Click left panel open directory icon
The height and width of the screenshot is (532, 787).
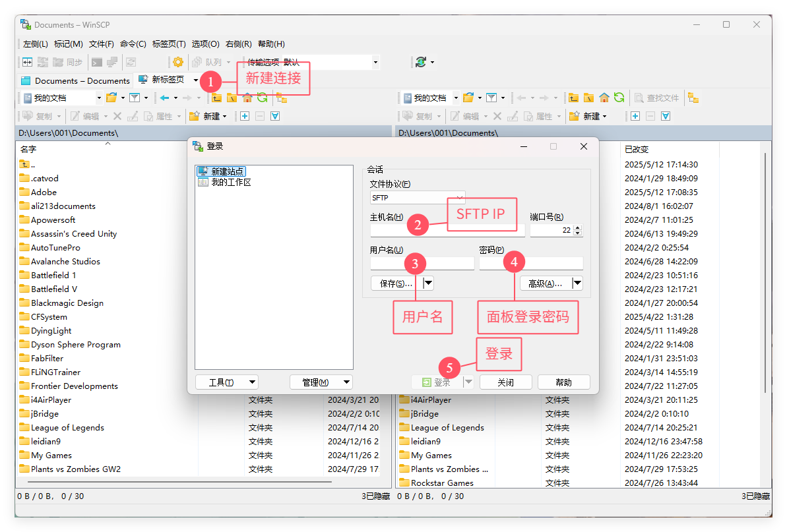(111, 98)
